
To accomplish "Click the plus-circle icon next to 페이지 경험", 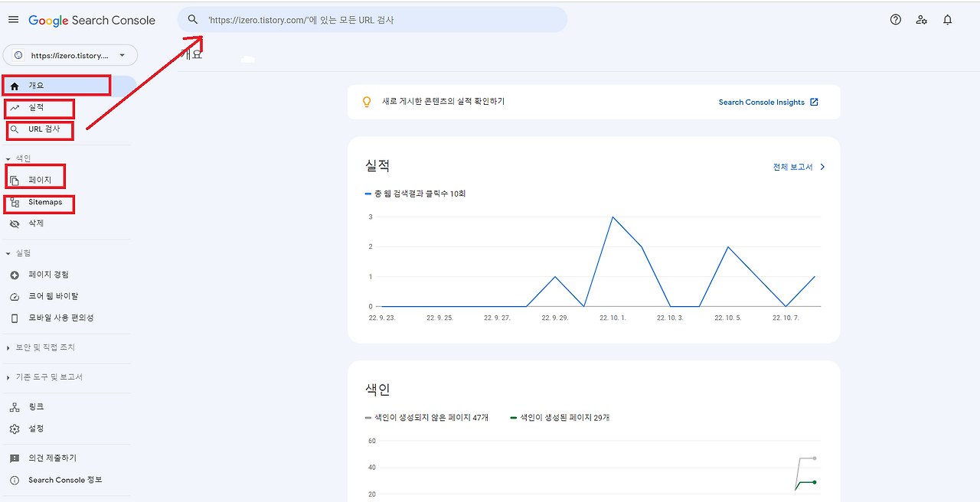I will (x=15, y=275).
